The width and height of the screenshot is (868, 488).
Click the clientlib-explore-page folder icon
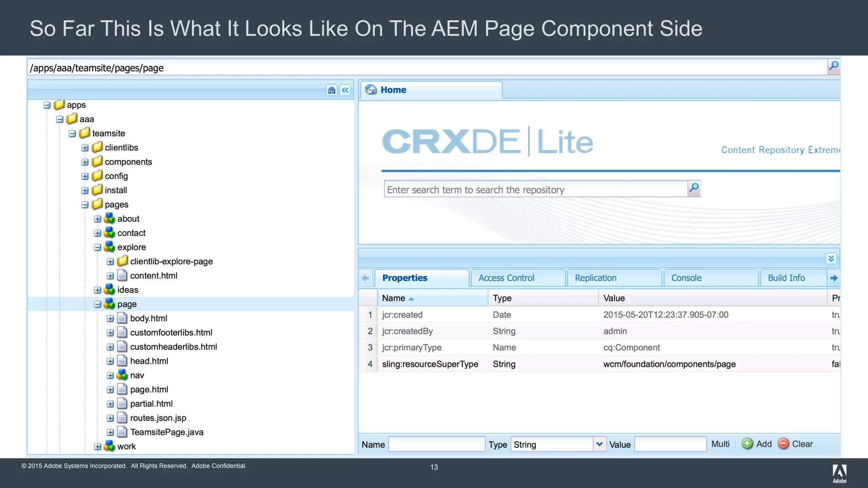pyautogui.click(x=122, y=261)
